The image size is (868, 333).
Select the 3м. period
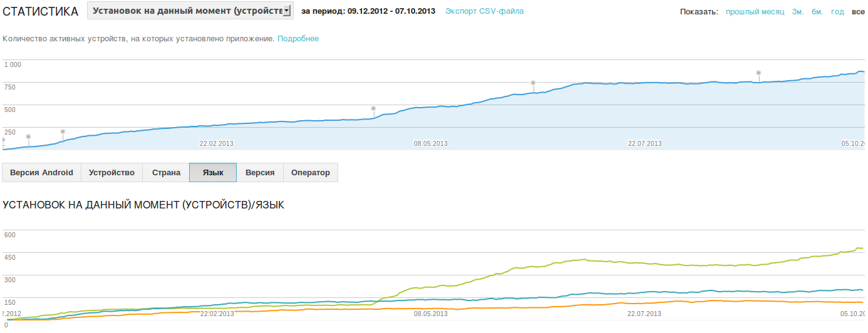pyautogui.click(x=797, y=12)
